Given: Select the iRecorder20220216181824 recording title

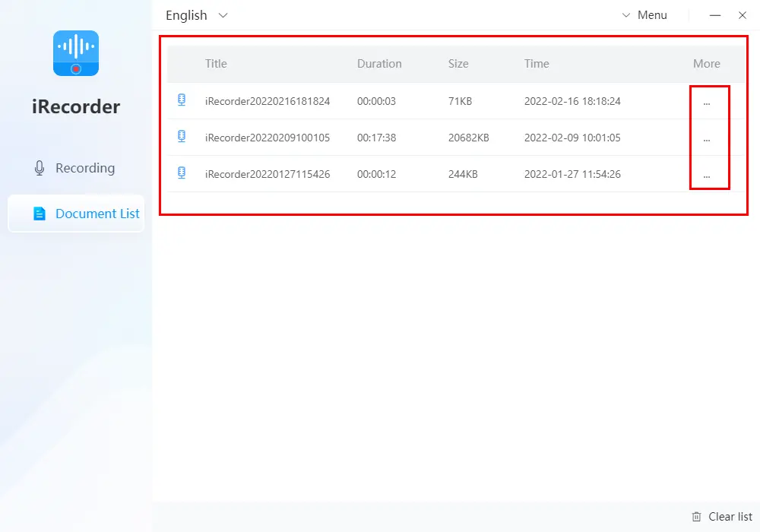Looking at the screenshot, I should 268,101.
